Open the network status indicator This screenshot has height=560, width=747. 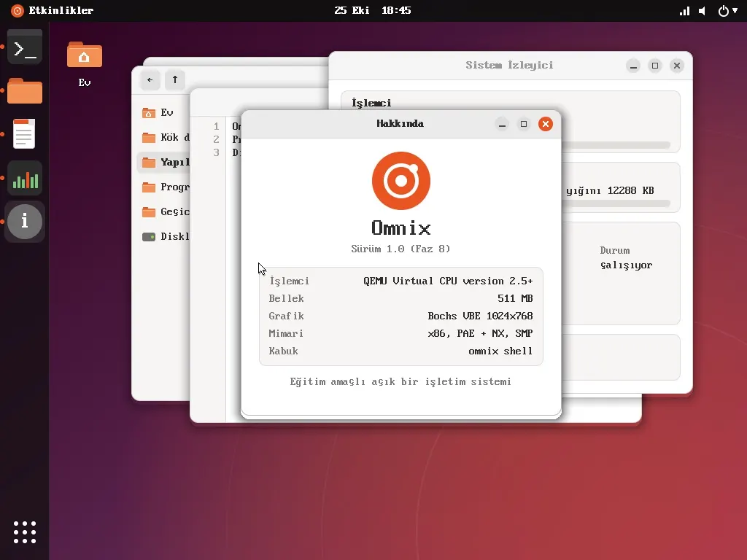tap(684, 10)
